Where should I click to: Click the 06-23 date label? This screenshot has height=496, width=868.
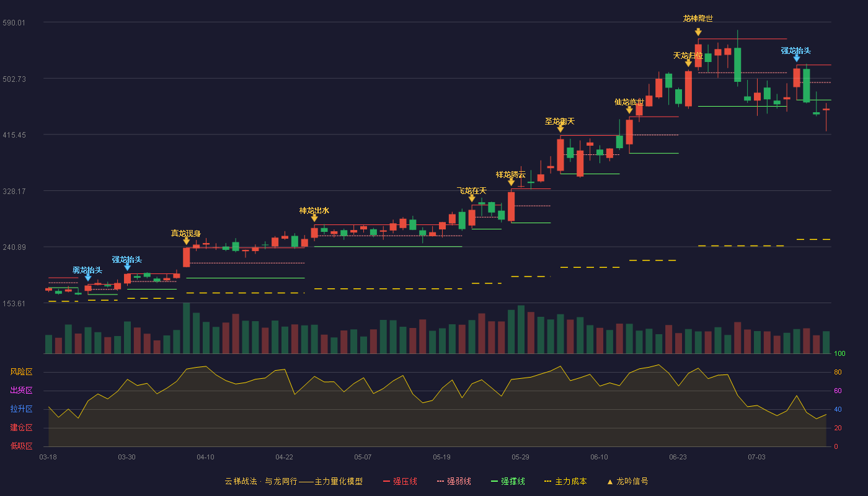pyautogui.click(x=678, y=457)
